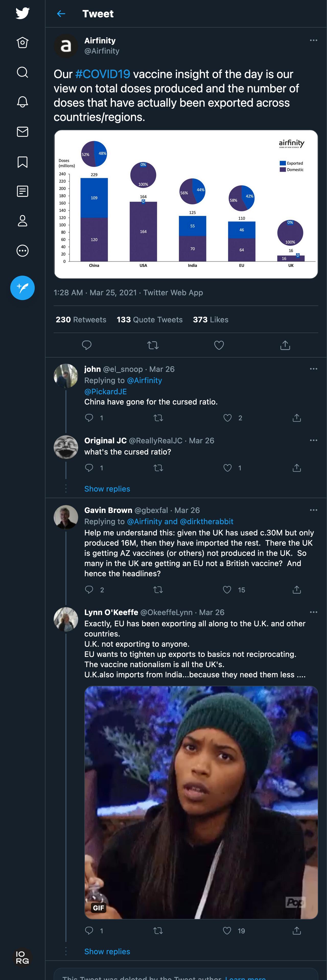Like Gavin Brown's reply
The width and height of the screenshot is (327, 980).
pos(227,590)
